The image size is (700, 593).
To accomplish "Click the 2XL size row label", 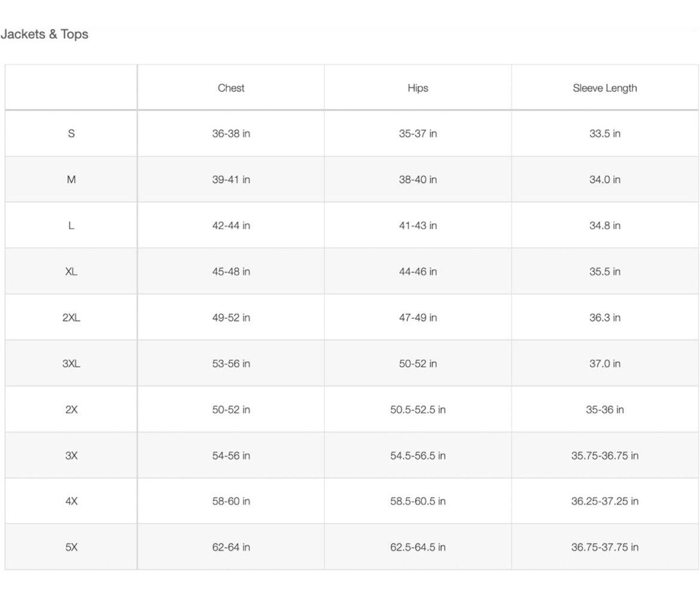I will pyautogui.click(x=71, y=318).
